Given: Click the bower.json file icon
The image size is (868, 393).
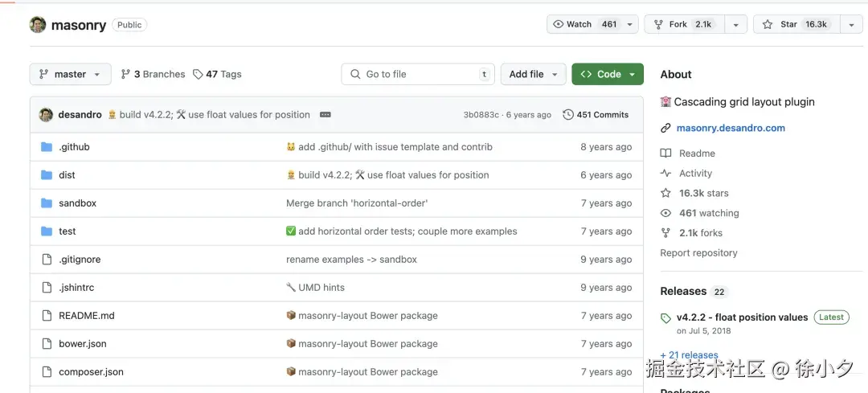Looking at the screenshot, I should [x=47, y=344].
